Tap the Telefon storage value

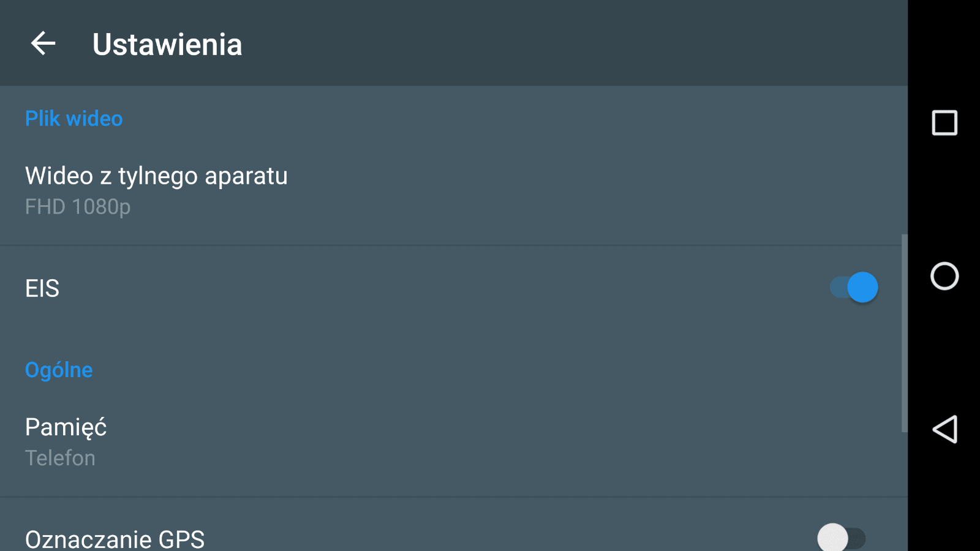[x=60, y=458]
